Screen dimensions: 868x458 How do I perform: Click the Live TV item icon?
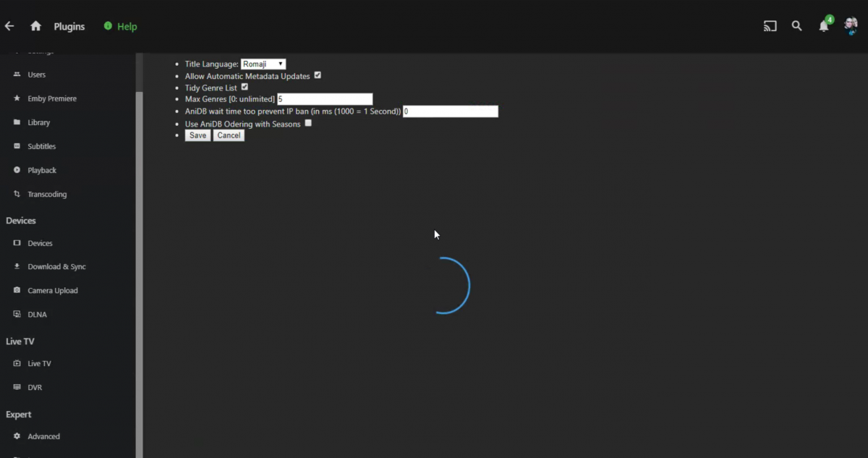[x=17, y=363]
